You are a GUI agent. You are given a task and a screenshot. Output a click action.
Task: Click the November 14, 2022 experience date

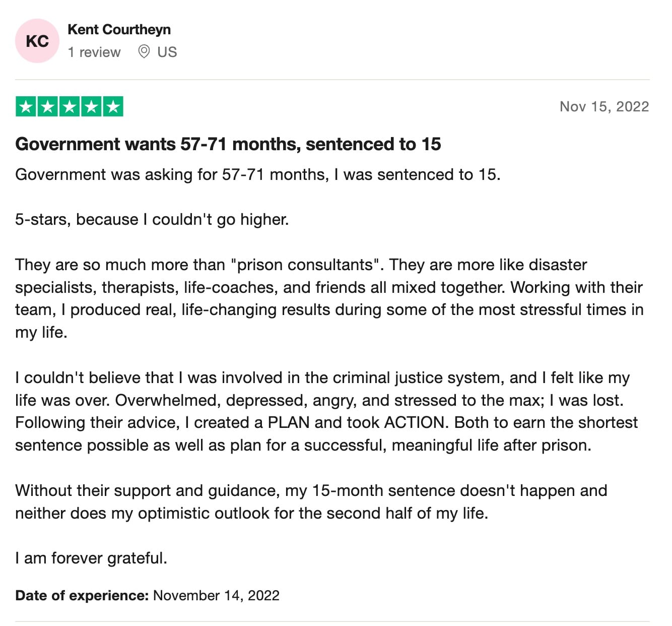point(216,595)
